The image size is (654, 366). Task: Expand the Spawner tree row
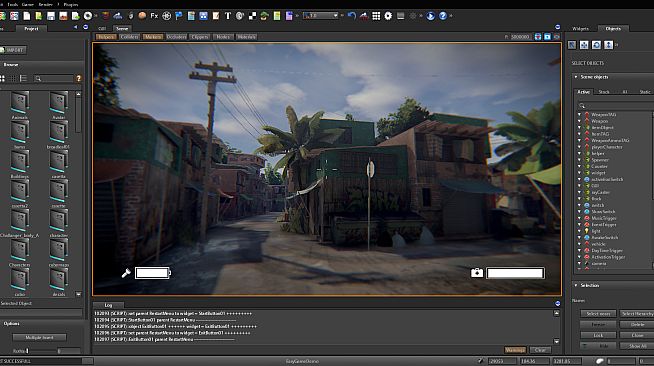579,160
